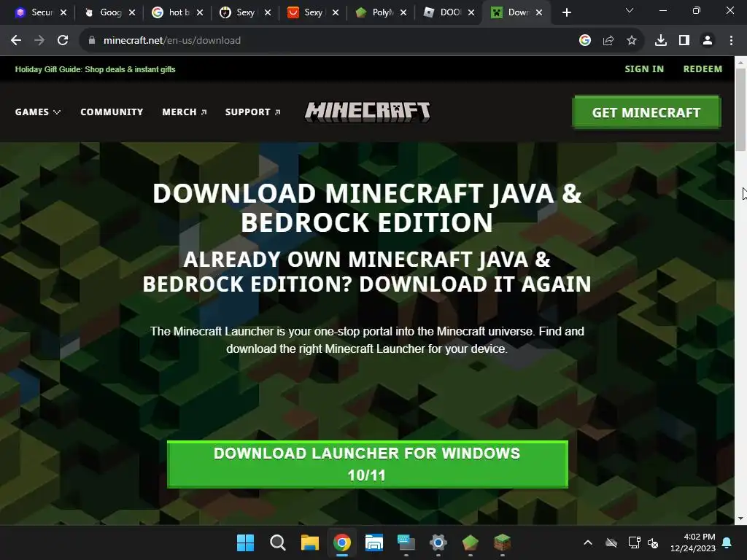
Task: Click scrollbar up arrow
Action: point(741,63)
